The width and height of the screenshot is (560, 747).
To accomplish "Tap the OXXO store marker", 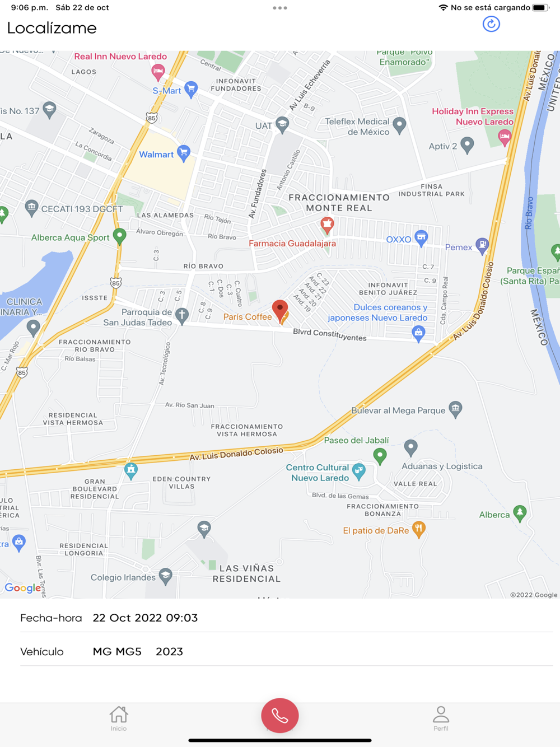I will 421,238.
